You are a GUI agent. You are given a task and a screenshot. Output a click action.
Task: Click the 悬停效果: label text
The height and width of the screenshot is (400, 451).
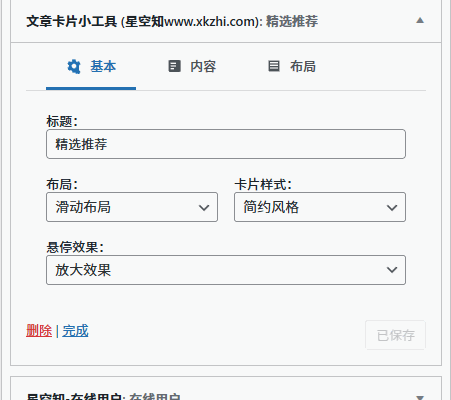[75, 247]
